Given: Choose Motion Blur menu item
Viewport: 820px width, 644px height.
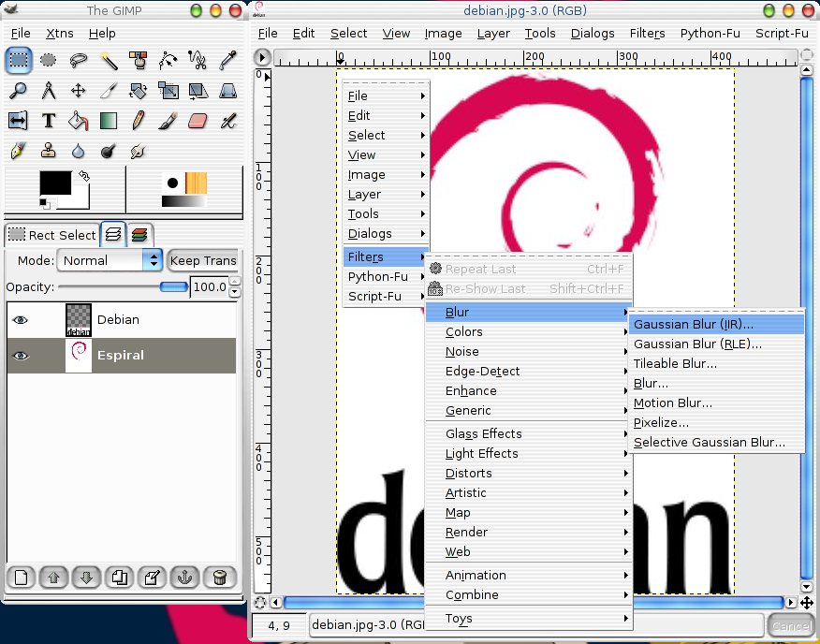Looking at the screenshot, I should 715,403.
